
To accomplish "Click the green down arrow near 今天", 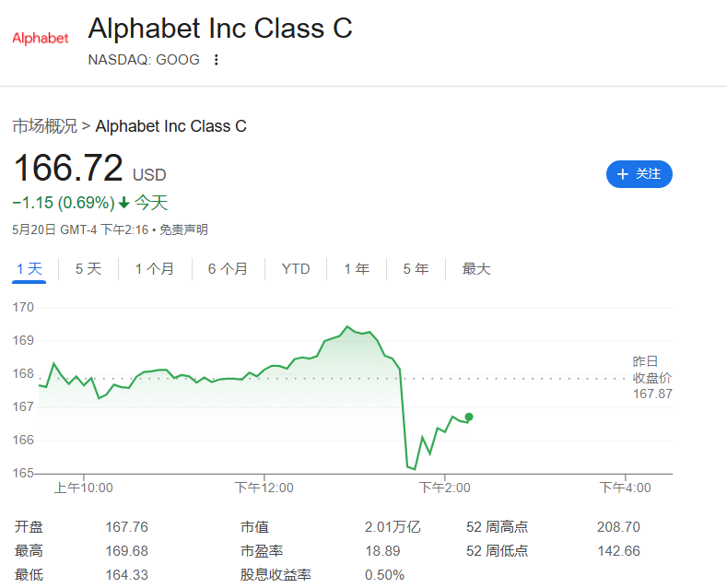I will (123, 203).
